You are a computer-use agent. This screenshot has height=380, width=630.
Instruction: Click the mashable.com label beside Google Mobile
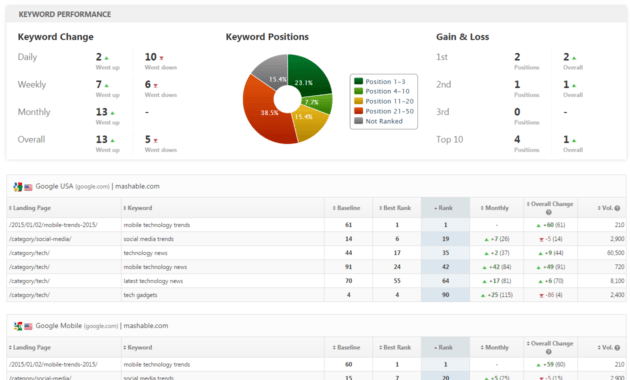(x=146, y=326)
